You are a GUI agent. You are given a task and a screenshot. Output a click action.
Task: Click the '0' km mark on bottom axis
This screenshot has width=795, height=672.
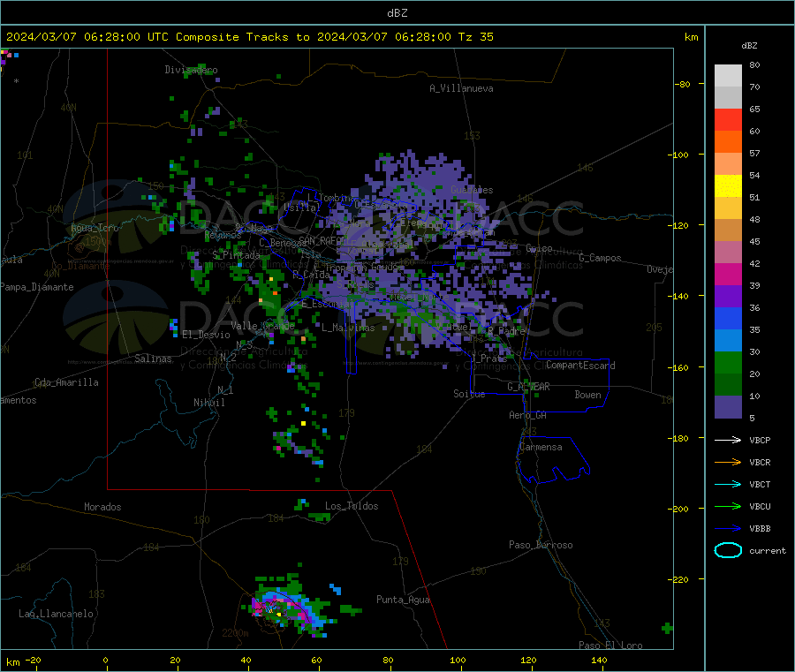coord(105,660)
